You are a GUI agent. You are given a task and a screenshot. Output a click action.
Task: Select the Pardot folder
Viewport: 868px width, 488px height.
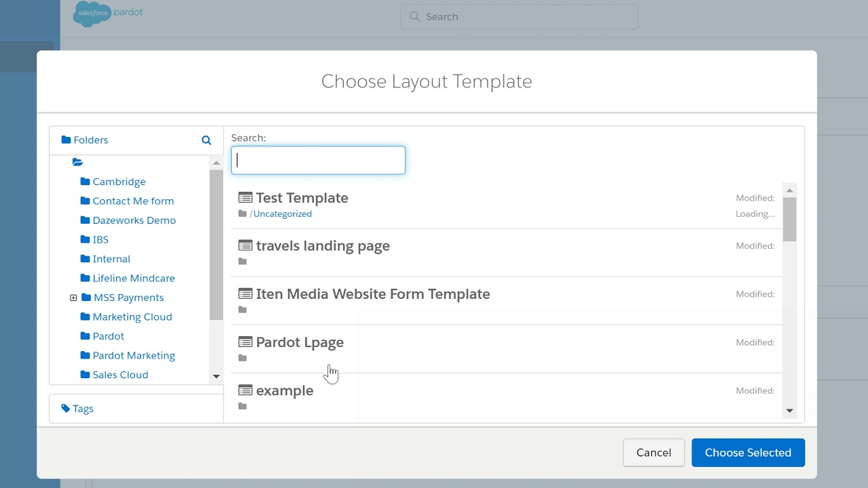[x=108, y=336]
